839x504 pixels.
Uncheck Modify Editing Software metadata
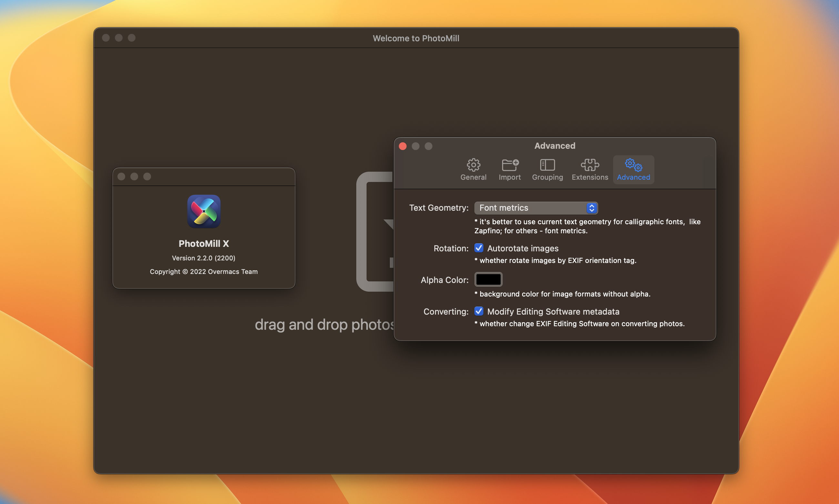point(479,311)
